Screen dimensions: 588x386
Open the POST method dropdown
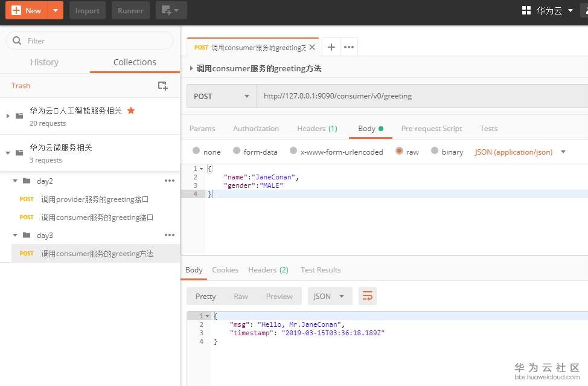[x=221, y=96]
